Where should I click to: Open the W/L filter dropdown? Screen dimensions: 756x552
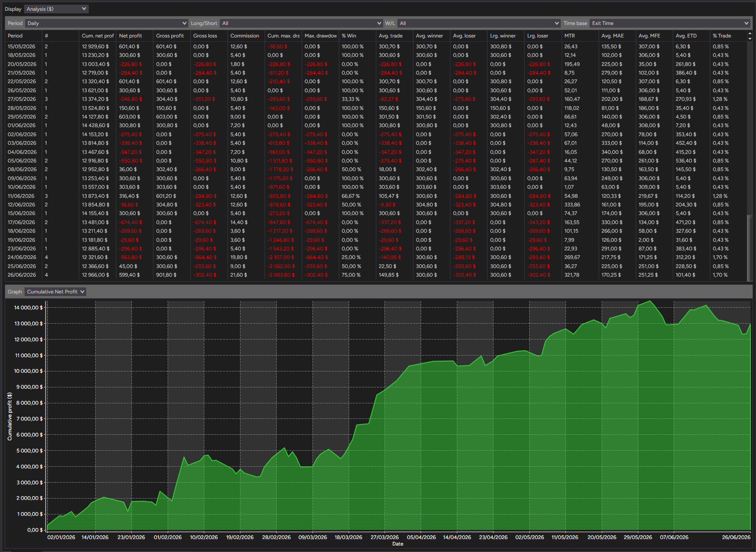[478, 23]
